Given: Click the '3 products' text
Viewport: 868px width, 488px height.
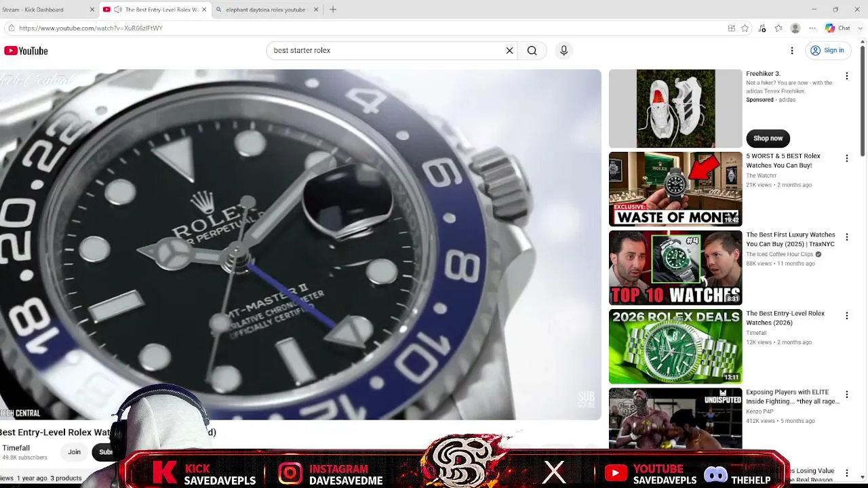Looking at the screenshot, I should click(x=66, y=478).
